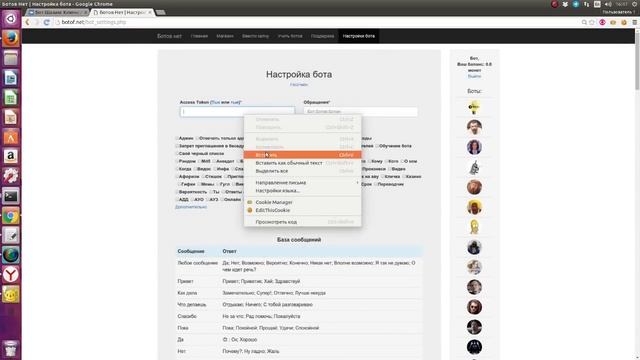This screenshot has width=640, height=360.
Task: Open Ввести капчу in the navbar
Action: [256, 36]
